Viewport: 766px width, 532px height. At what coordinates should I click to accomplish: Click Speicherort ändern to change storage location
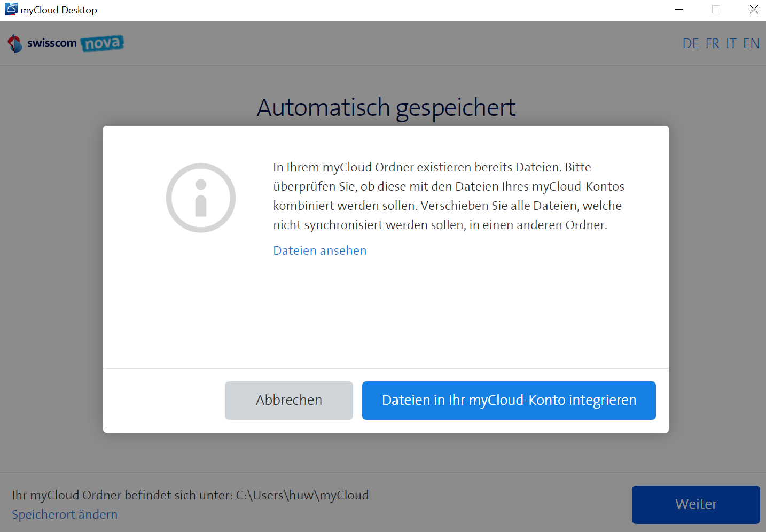(64, 514)
